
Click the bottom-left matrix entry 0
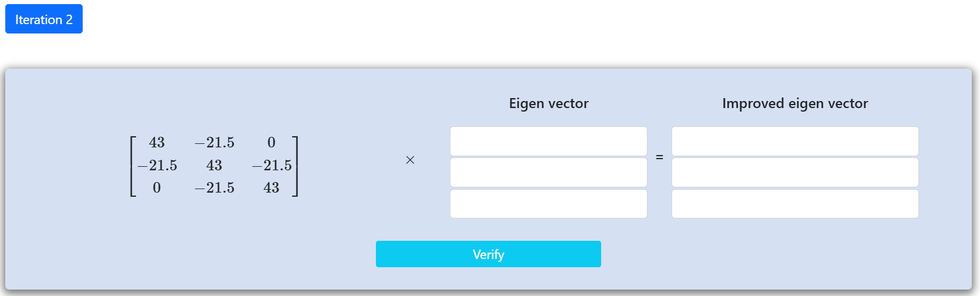point(157,187)
